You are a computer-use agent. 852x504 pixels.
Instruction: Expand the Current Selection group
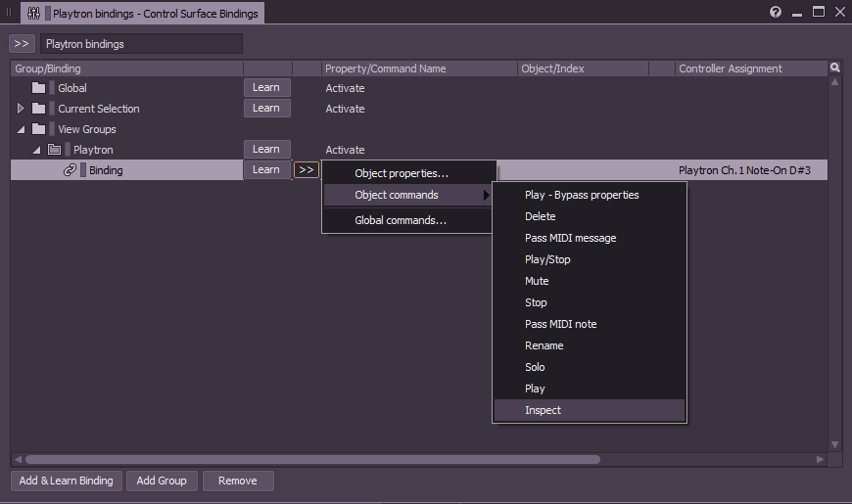pyautogui.click(x=21, y=109)
